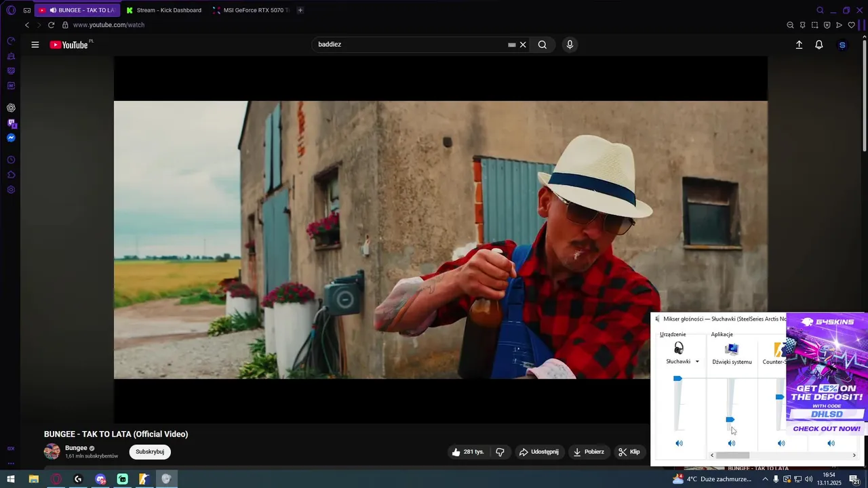Click the video player to pause

tap(441, 240)
